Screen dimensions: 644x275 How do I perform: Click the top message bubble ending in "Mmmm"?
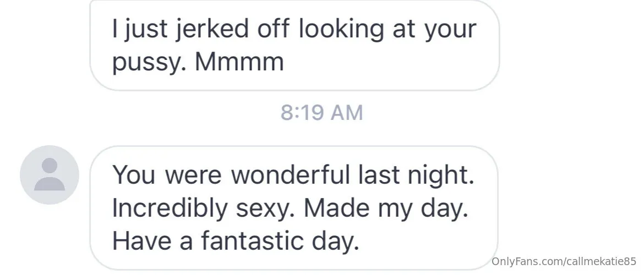click(294, 45)
